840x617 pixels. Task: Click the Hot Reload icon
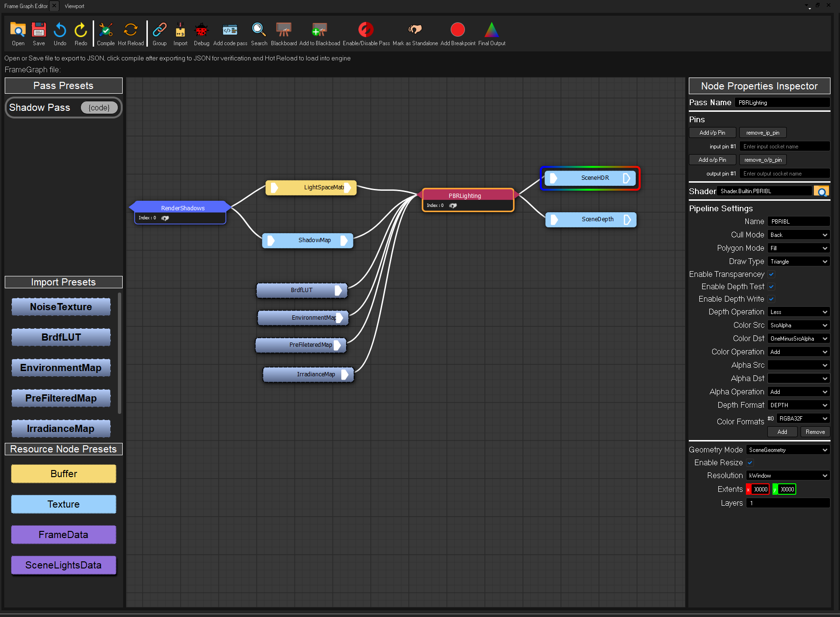131,30
